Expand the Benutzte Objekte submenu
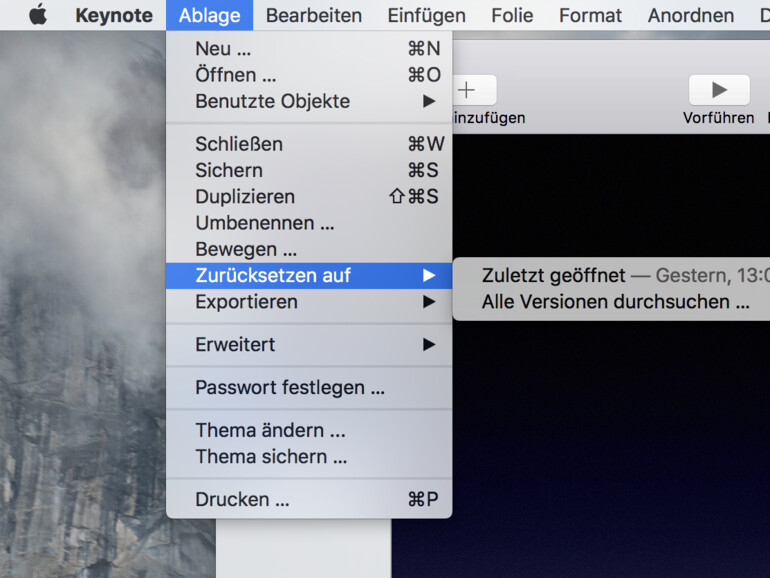770x578 pixels. 309,101
